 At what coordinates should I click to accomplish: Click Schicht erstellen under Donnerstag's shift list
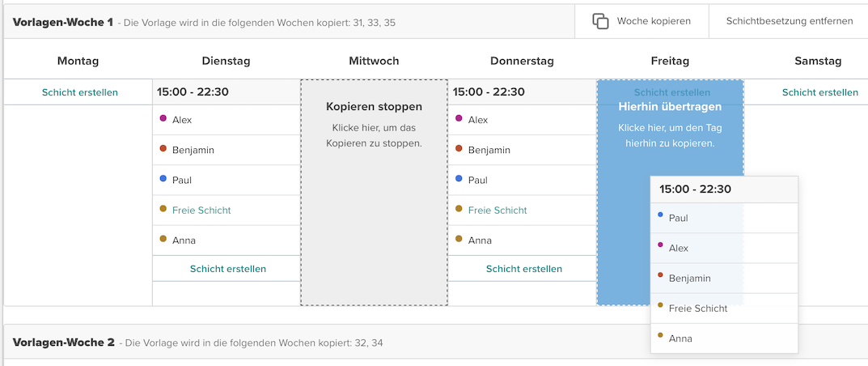coord(523,269)
